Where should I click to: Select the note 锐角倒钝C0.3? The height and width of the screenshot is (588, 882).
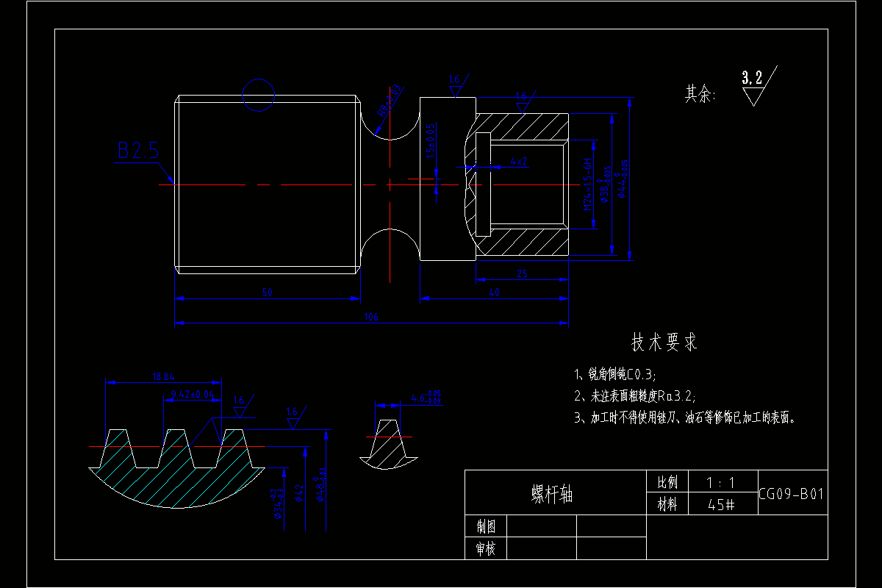pyautogui.click(x=615, y=375)
